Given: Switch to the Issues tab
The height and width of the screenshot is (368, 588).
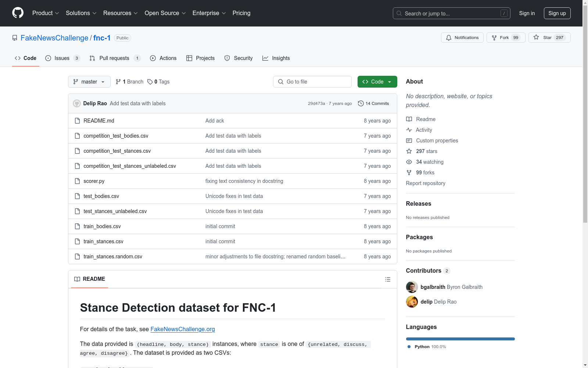Looking at the screenshot, I should click(62, 58).
